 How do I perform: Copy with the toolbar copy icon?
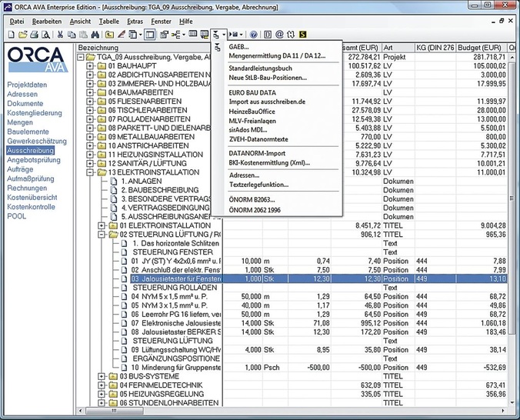(x=72, y=35)
